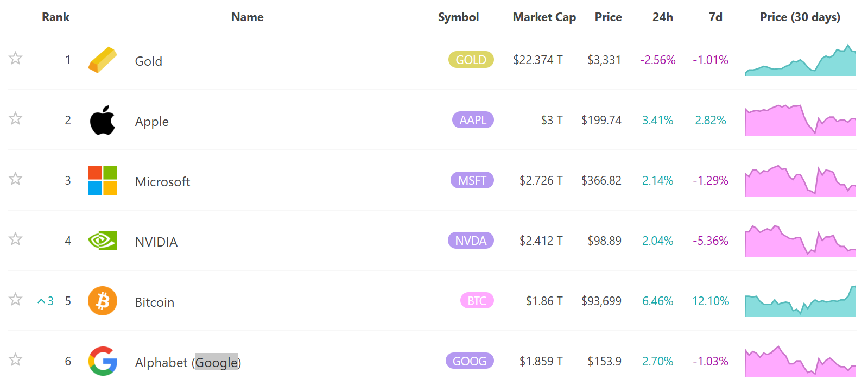Sort table by Market Cap column
This screenshot has width=868, height=385.
tap(544, 17)
